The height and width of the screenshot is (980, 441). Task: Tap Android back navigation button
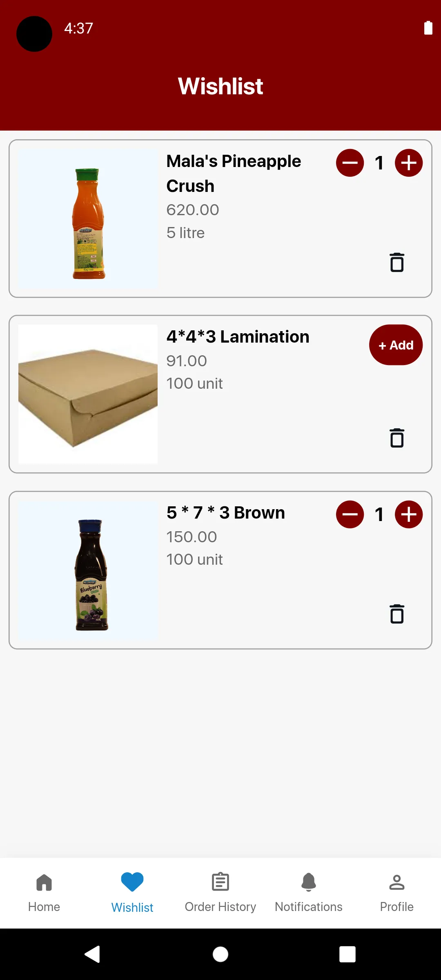[x=93, y=954]
